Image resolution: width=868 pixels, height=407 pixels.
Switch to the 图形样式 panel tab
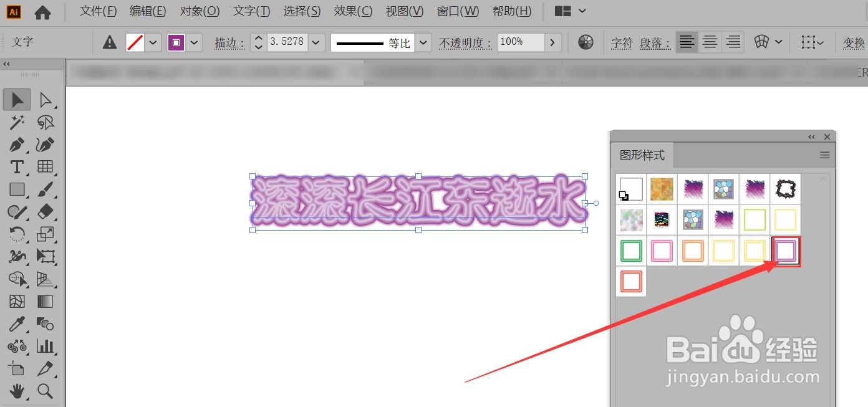coord(642,155)
